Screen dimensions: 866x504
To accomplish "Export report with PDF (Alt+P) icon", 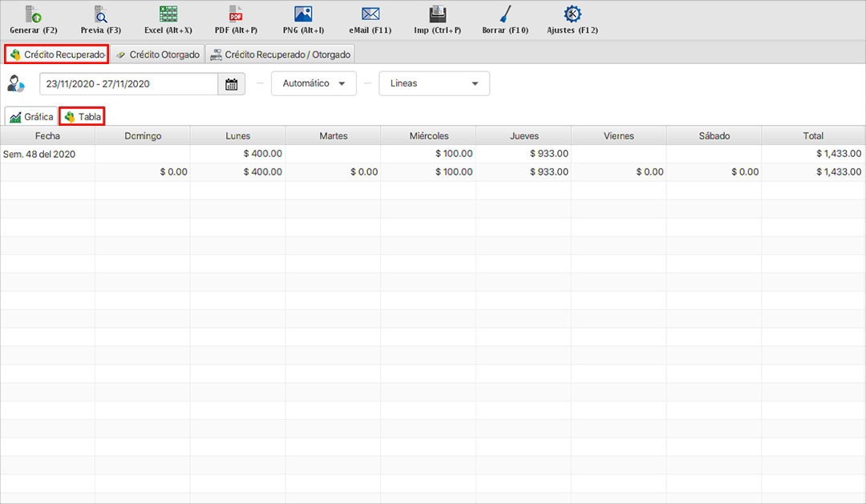I will [x=236, y=14].
